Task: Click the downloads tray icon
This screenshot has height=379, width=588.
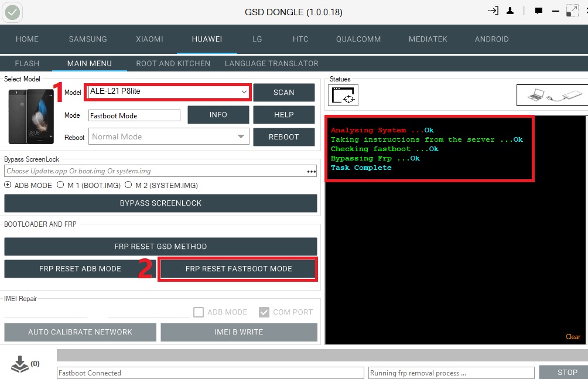Action: 20,364
